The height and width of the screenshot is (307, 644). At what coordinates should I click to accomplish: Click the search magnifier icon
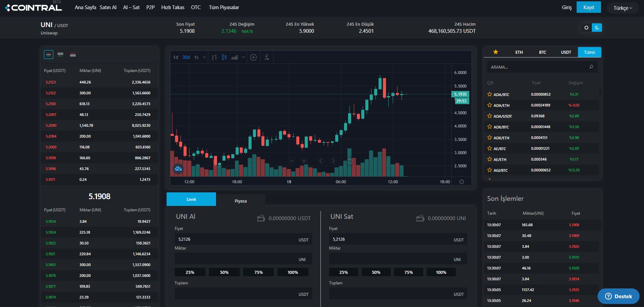click(591, 67)
